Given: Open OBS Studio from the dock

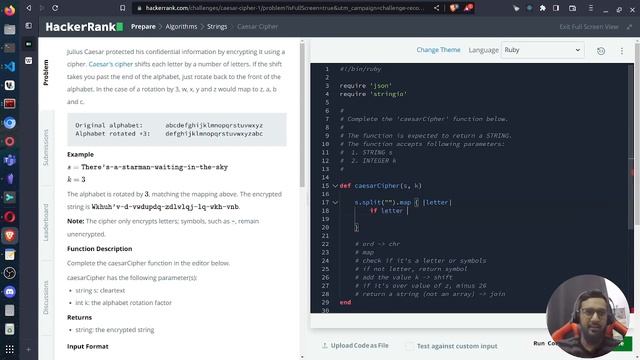Looking at the screenshot, I should click(9, 273).
